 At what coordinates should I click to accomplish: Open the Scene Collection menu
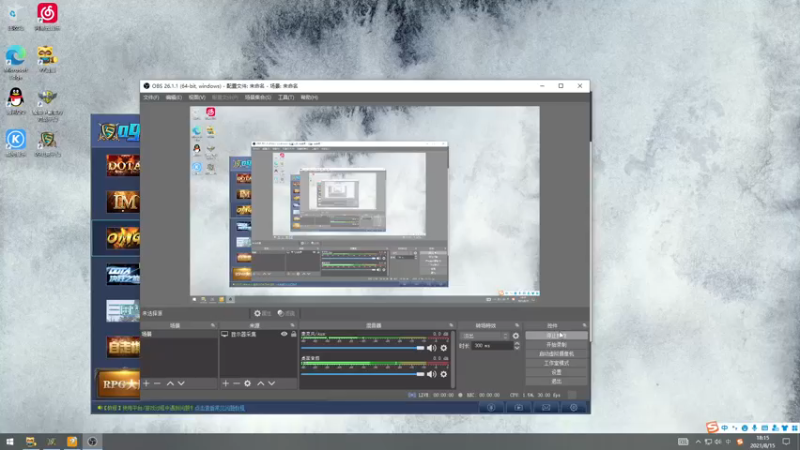point(258,97)
